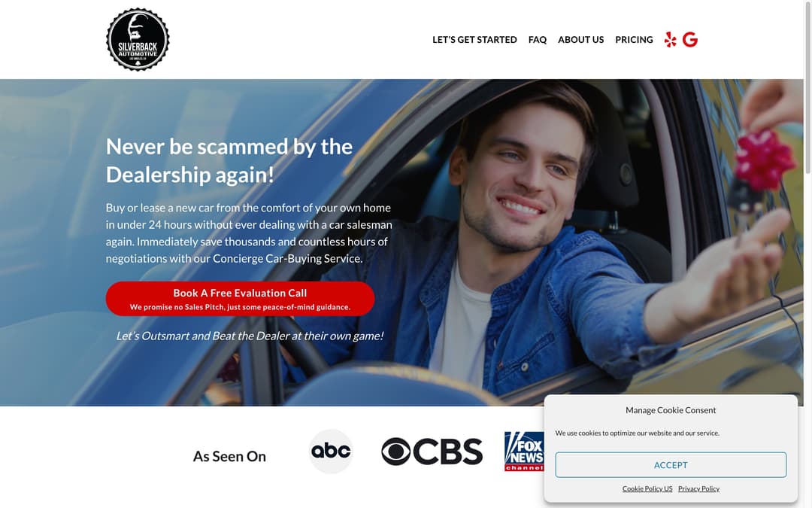Open the About Us page
The image size is (812, 508).
click(580, 39)
